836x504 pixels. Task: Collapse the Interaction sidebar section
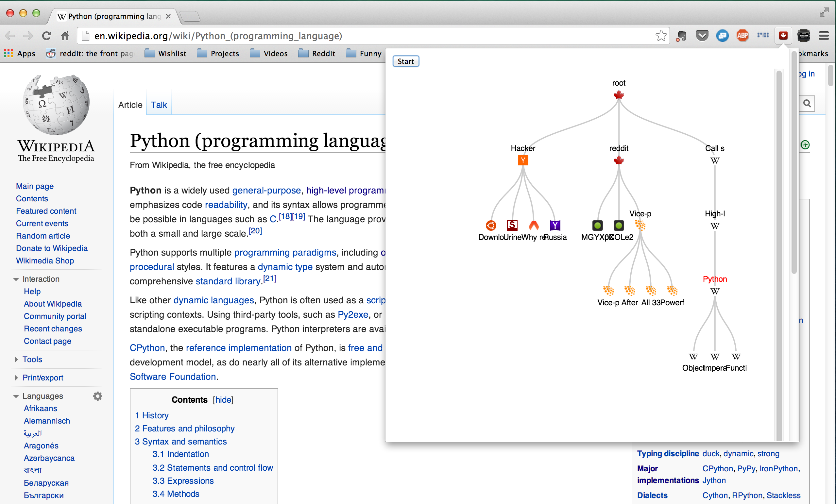tap(16, 279)
